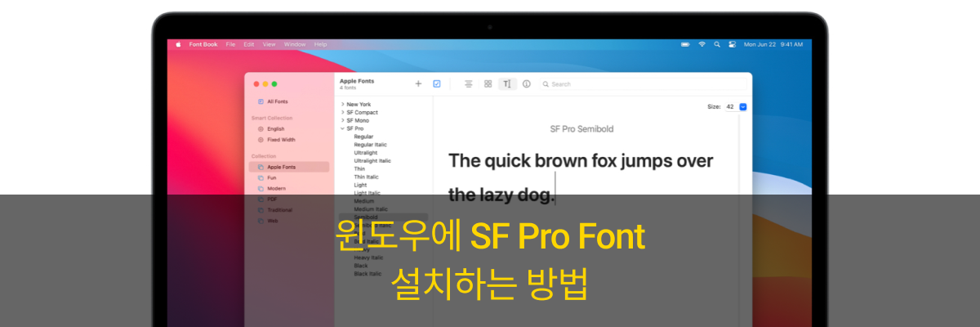Select the Thin Italic style

[365, 177]
